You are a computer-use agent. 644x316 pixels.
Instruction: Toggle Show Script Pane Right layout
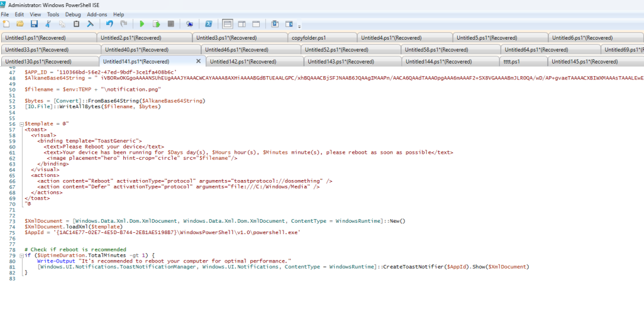coord(241,24)
